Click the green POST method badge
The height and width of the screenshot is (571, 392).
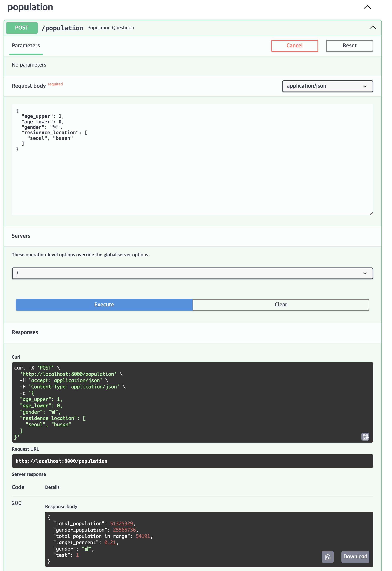(22, 28)
